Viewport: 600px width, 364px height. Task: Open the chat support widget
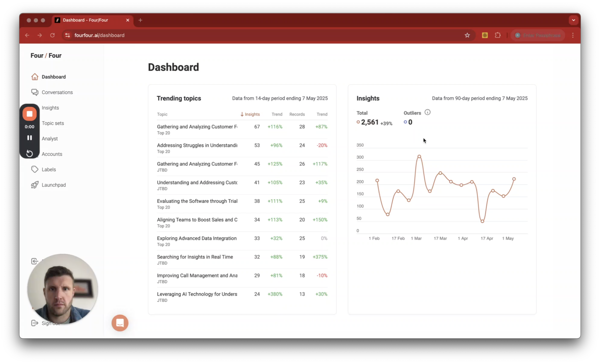pos(120,323)
